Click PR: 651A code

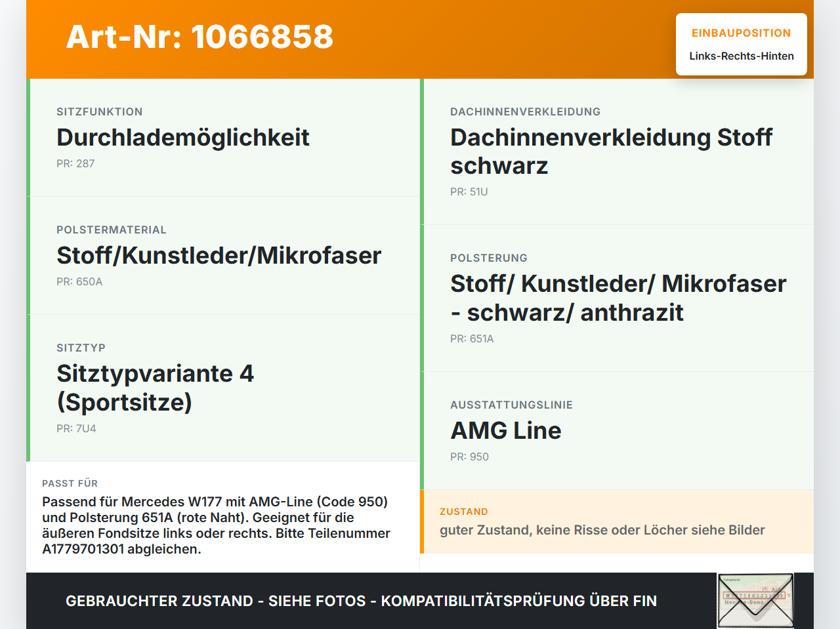[472, 339]
